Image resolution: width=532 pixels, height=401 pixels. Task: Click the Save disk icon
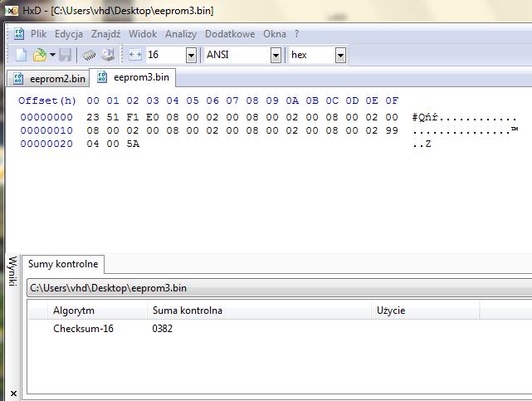click(65, 55)
